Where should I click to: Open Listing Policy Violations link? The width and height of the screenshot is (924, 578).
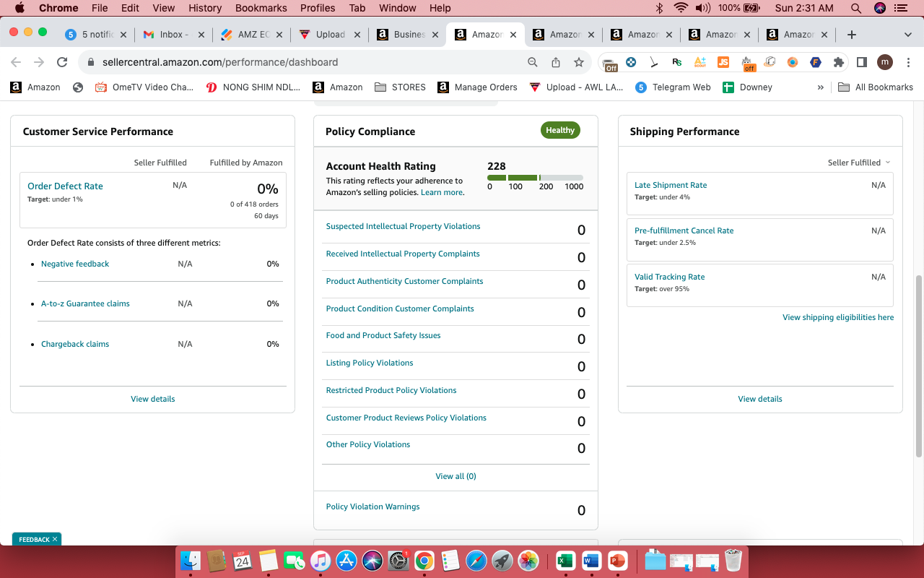click(370, 363)
